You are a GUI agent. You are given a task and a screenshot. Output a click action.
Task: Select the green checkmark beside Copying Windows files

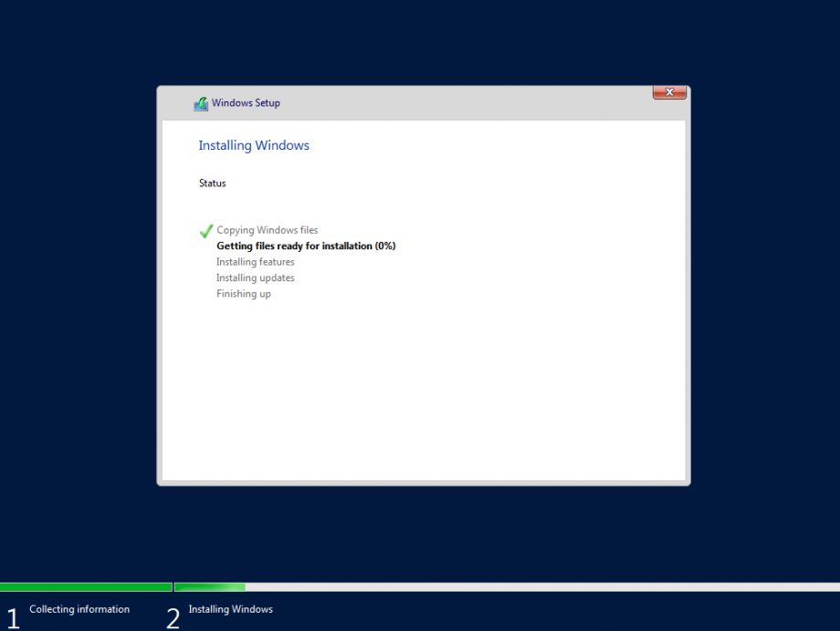[205, 230]
